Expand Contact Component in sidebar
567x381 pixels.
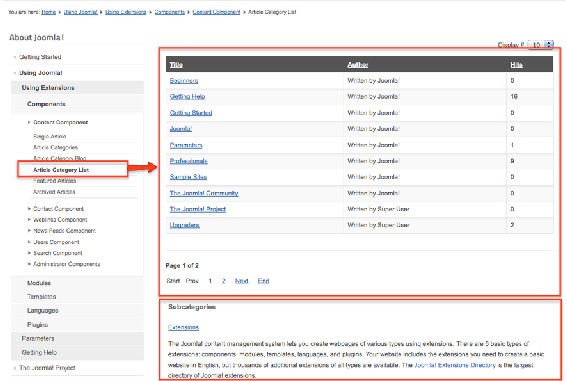pyautogui.click(x=58, y=209)
